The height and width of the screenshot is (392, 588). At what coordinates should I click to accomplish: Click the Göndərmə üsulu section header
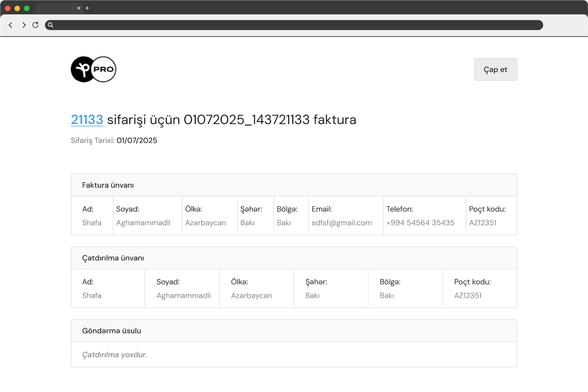tap(112, 331)
